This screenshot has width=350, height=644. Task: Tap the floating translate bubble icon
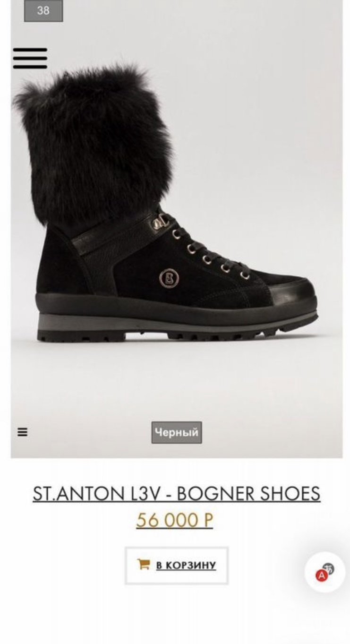pyautogui.click(x=324, y=572)
